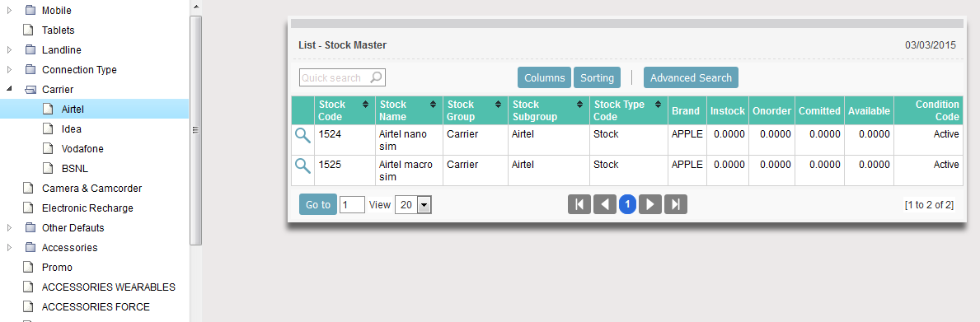Open details magnifier for stock 1524
The image size is (980, 322).
pyautogui.click(x=302, y=135)
